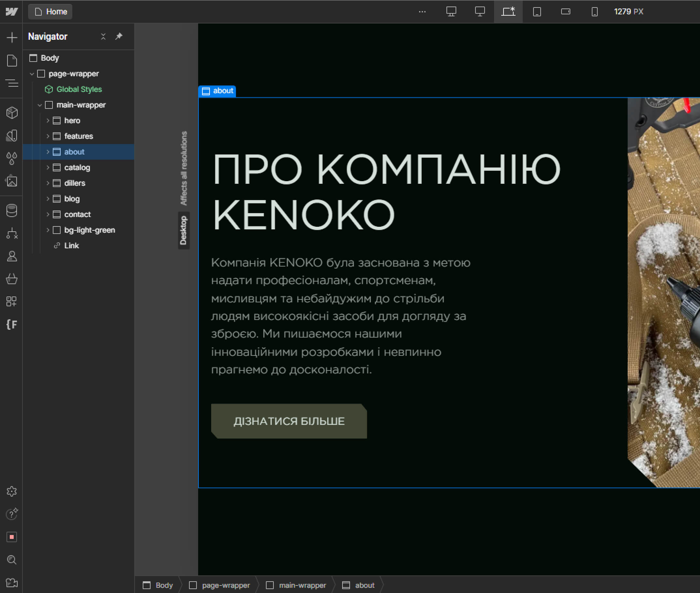Open the Navigator panel icon
The image size is (700, 593).
tap(12, 83)
